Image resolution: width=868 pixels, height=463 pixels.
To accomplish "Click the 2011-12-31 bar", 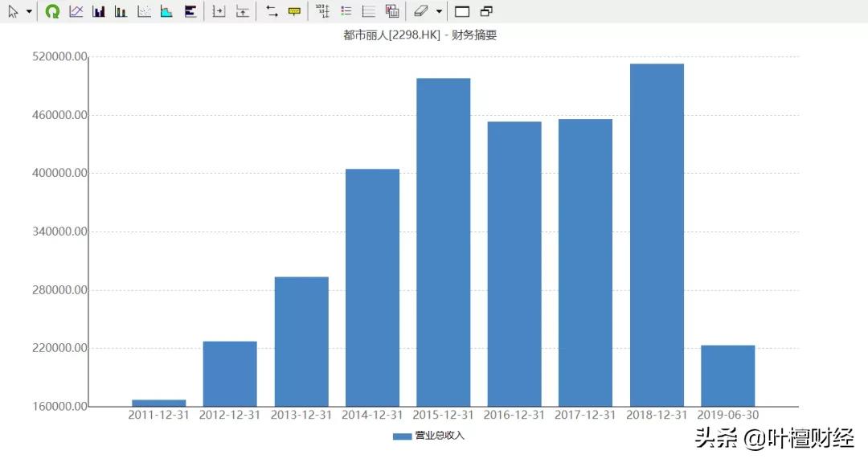I will 159,404.
